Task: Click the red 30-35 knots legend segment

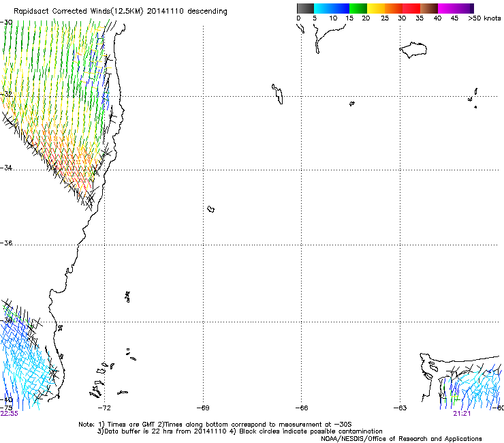Action: (x=411, y=8)
